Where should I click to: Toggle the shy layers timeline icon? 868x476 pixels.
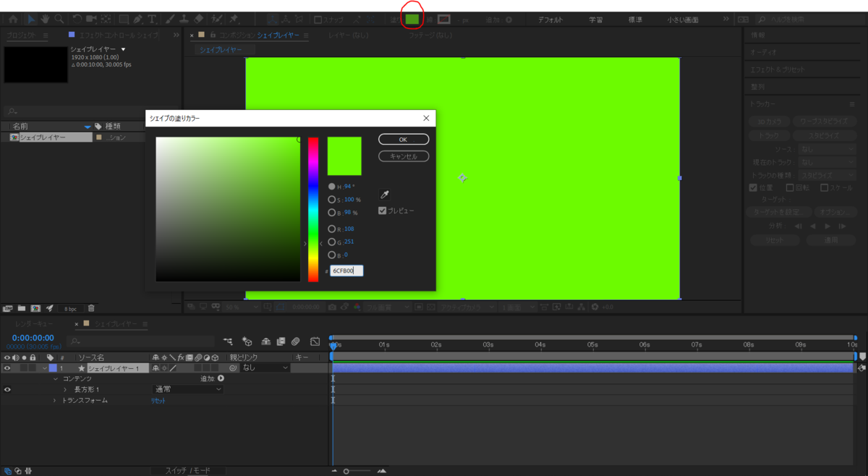pos(265,341)
